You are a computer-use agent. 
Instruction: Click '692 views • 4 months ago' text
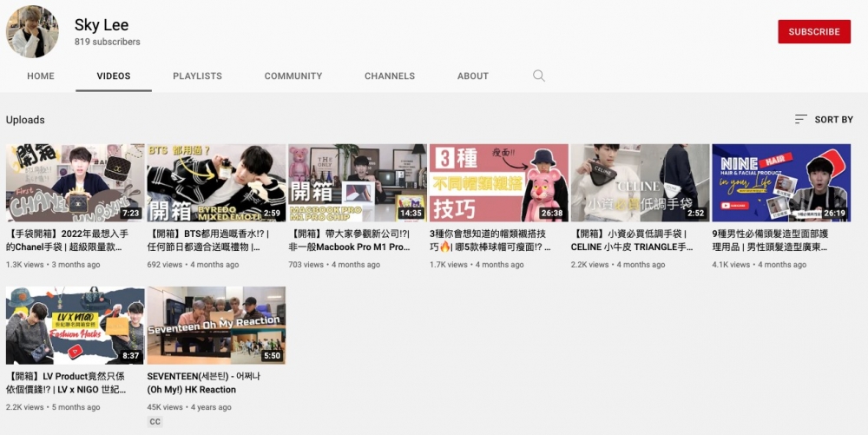[194, 265]
